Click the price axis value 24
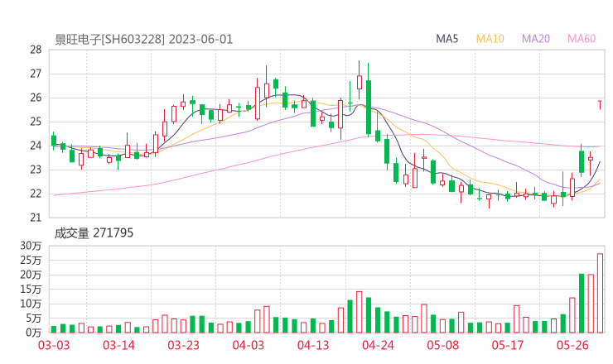 pos(36,146)
